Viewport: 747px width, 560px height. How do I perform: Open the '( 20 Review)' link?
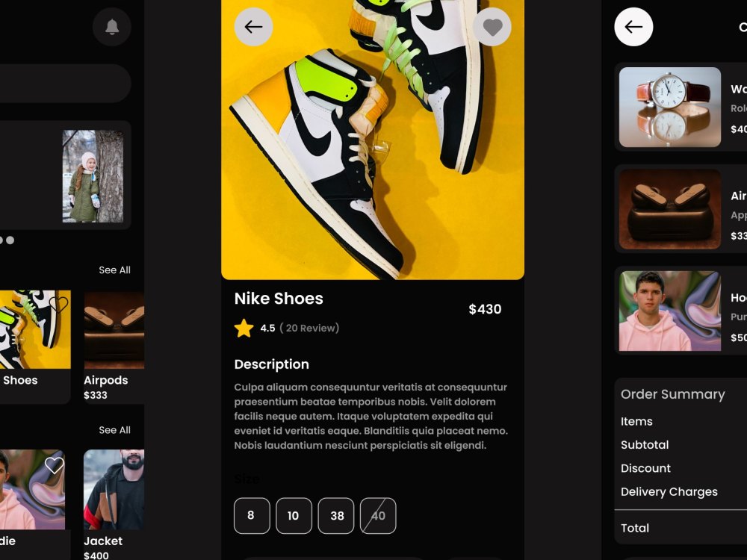[x=309, y=328]
